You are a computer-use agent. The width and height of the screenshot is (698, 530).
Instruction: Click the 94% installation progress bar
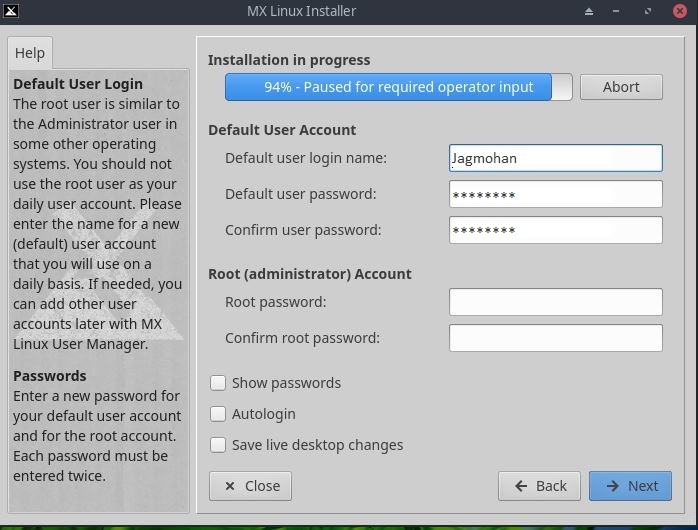tap(398, 87)
